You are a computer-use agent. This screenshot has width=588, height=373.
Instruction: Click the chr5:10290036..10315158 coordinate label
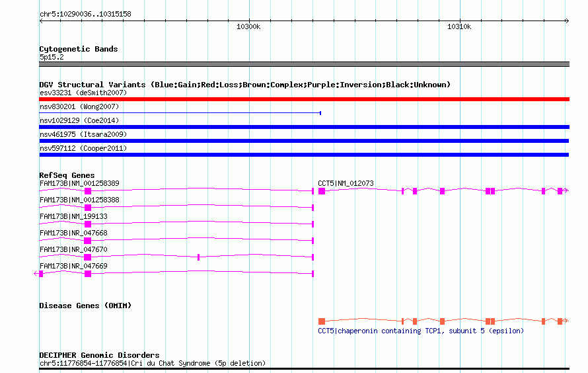[85, 15]
